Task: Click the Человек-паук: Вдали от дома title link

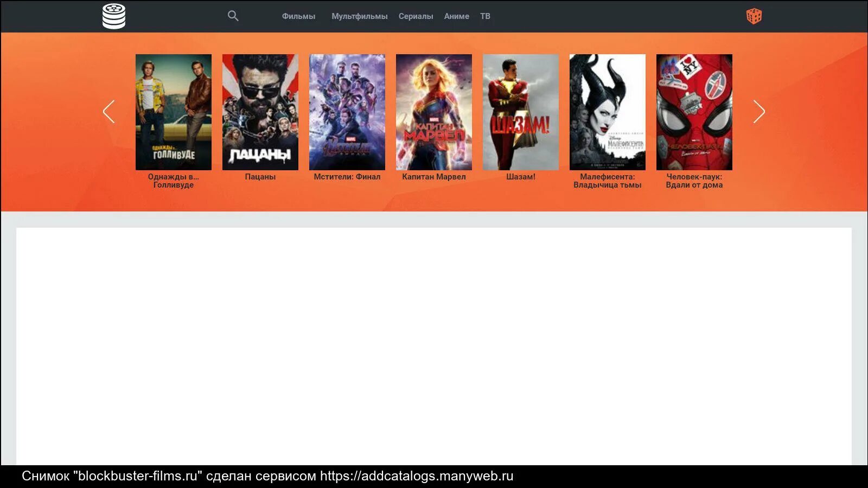Action: point(694,181)
